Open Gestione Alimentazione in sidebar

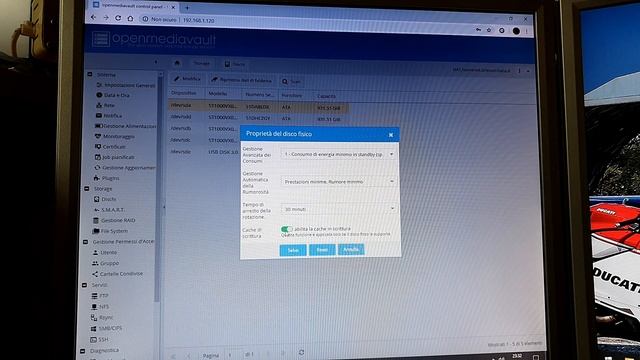click(x=125, y=126)
